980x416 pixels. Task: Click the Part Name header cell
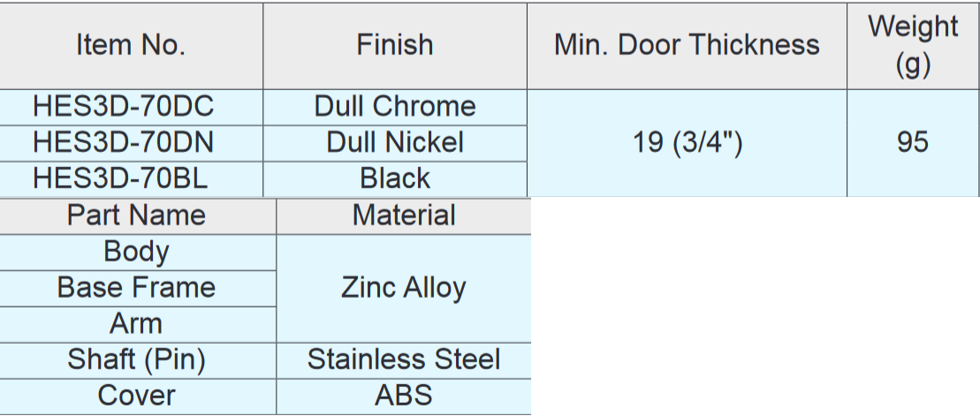click(136, 216)
